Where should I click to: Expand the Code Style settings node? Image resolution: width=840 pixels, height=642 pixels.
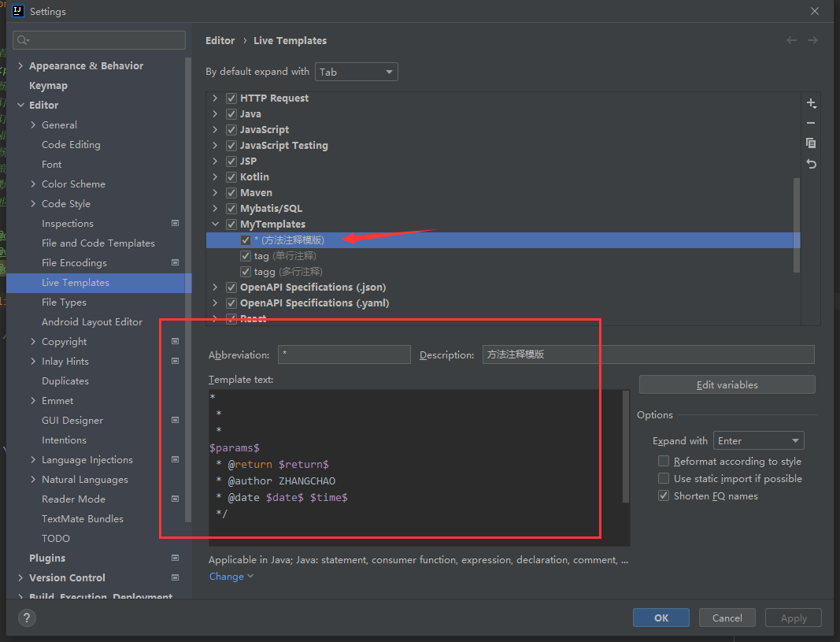coord(33,204)
